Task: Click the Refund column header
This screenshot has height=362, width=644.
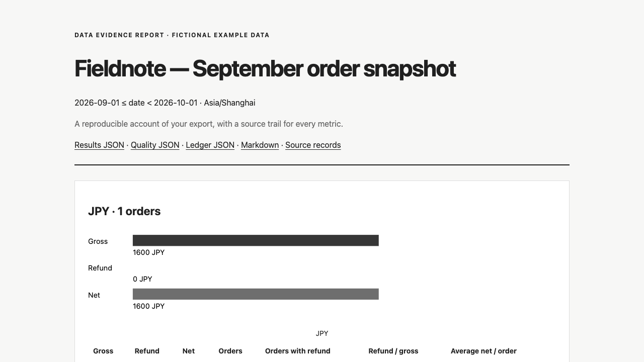Action: (x=147, y=351)
